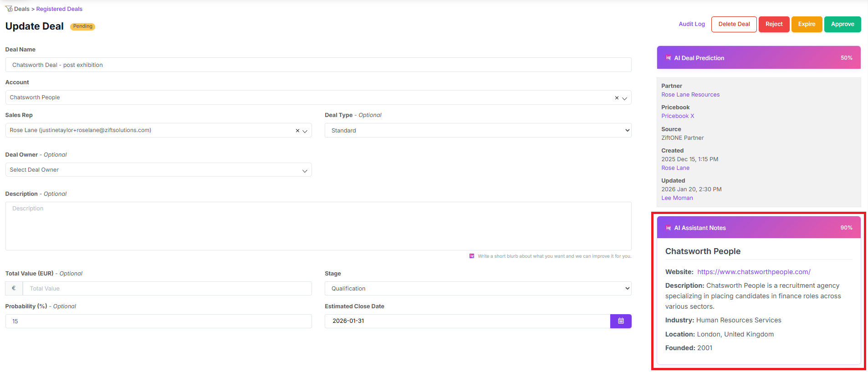This screenshot has width=868, height=372.
Task: Approve the pending deal
Action: point(842,24)
